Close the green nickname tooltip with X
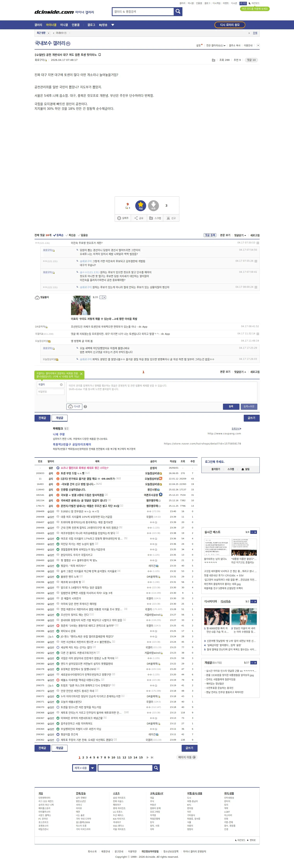Image resolution: width=294 pixels, height=868 pixels. pos(81,374)
